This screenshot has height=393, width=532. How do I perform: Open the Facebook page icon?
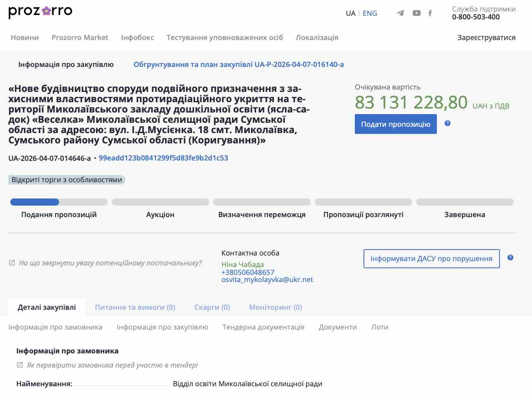(x=430, y=13)
